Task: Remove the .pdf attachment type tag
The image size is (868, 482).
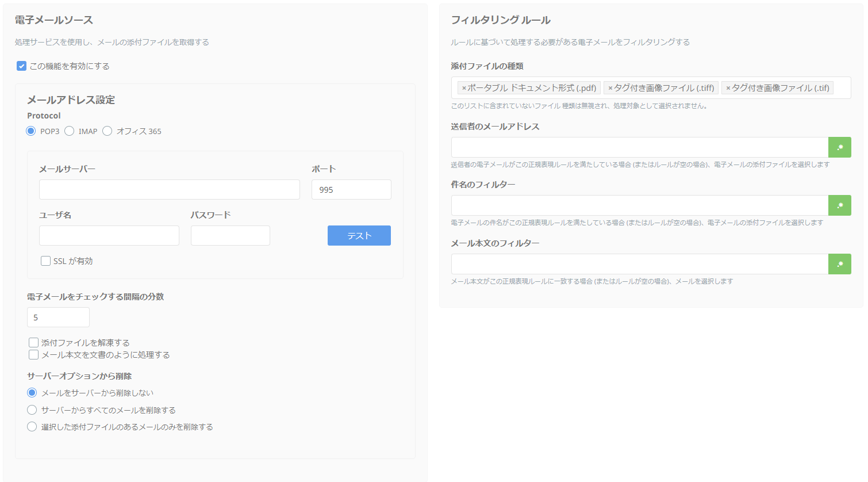Action: [x=464, y=88]
